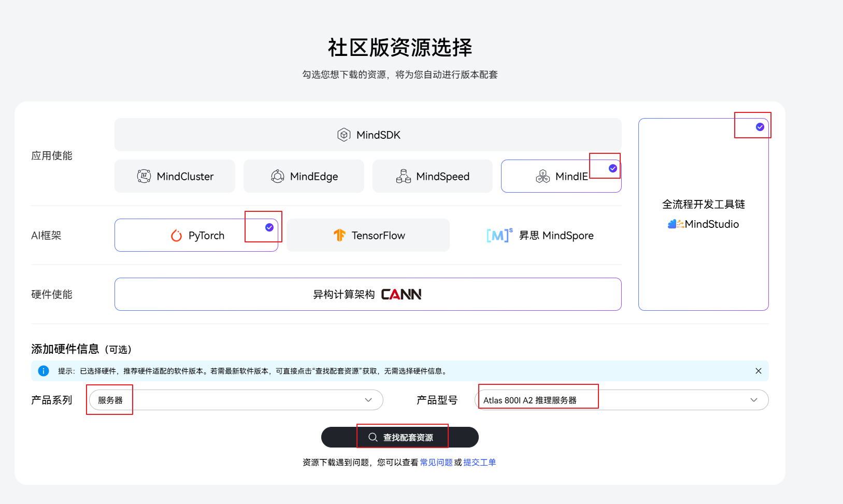Click the 全流程开发工具链 label
843x504 pixels.
point(704,204)
